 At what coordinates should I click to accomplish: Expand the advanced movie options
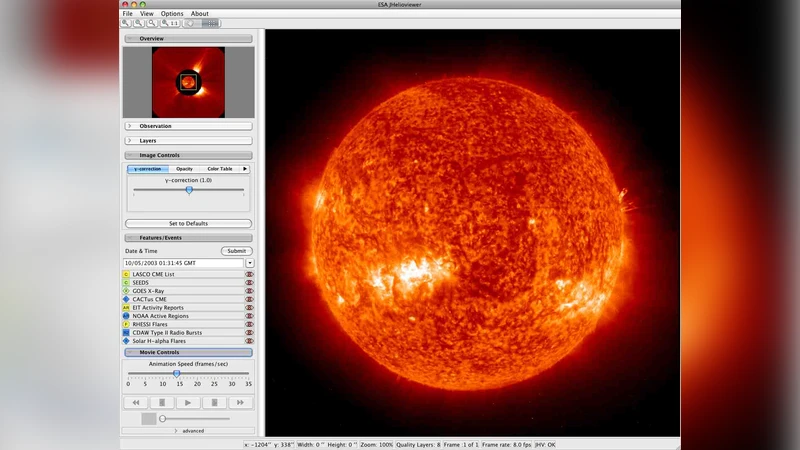[x=188, y=431]
